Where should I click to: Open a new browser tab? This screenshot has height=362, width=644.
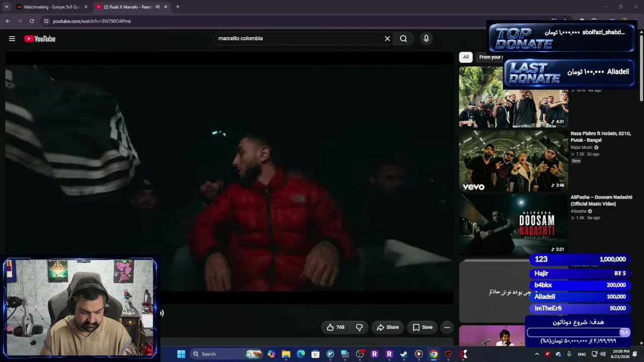pyautogui.click(x=178, y=7)
